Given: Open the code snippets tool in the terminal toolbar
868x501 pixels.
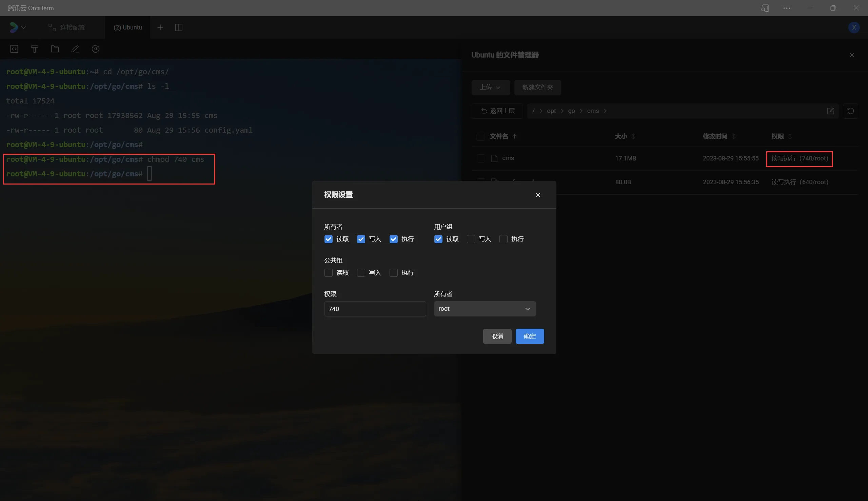Looking at the screenshot, I should tap(14, 49).
